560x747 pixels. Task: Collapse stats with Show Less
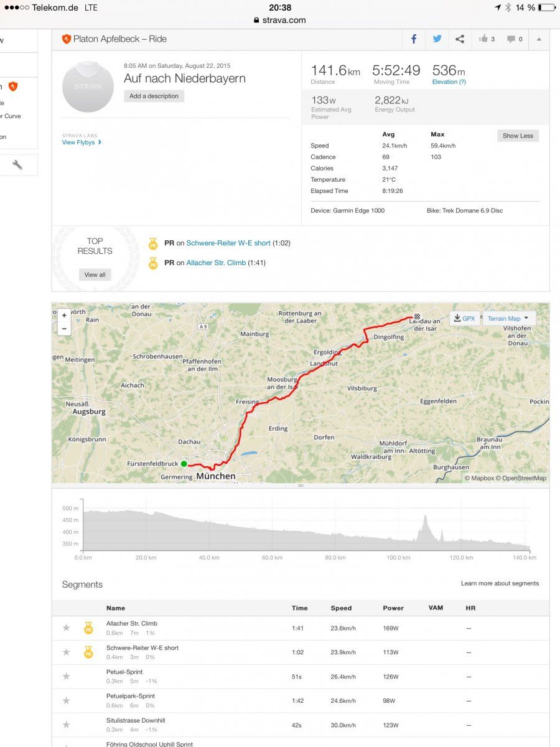point(518,136)
